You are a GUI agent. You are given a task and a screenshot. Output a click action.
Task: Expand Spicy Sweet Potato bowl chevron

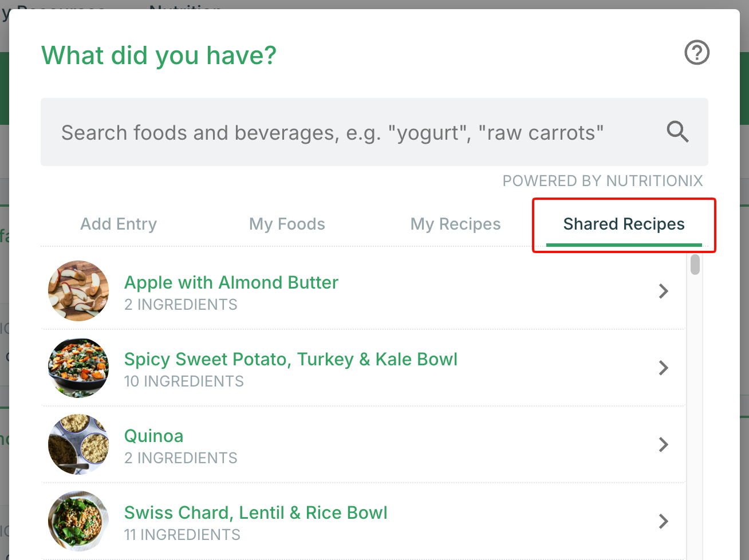(664, 368)
